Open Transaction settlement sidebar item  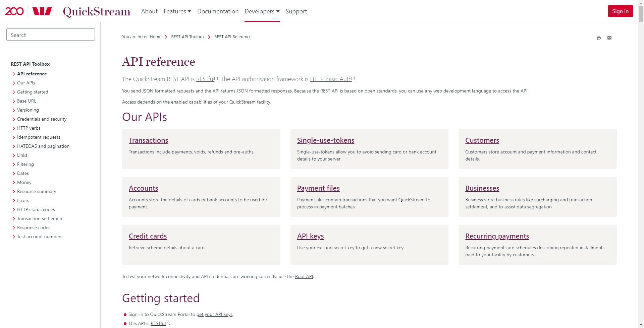40,218
